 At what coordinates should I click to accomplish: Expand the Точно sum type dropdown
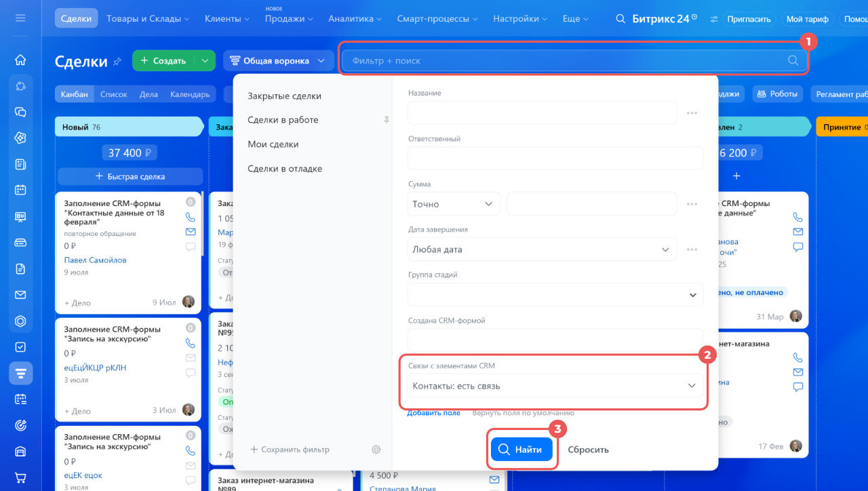pos(454,203)
